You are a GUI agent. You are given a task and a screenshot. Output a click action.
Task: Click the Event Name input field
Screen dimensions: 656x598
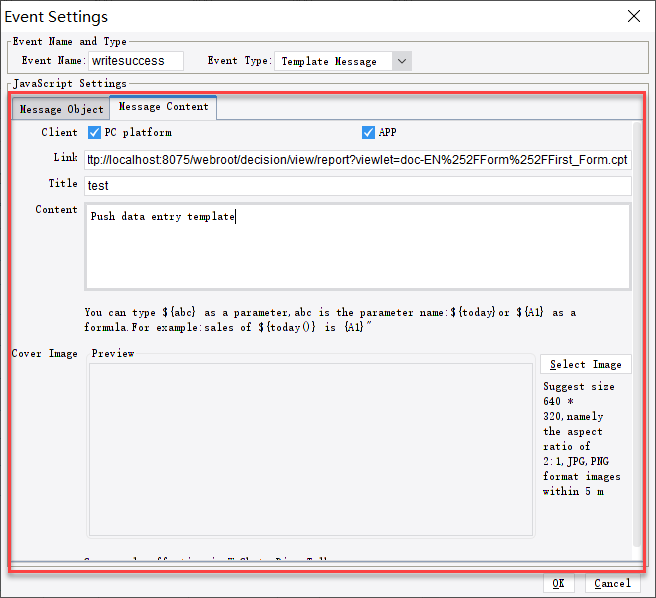click(136, 61)
